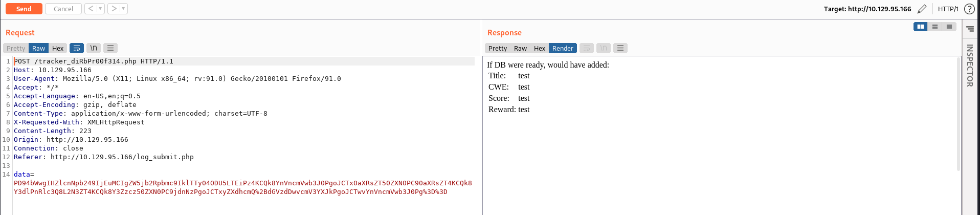Click the response pane vertical scrollbar
This screenshot has width=980, height=215.
(x=958, y=114)
